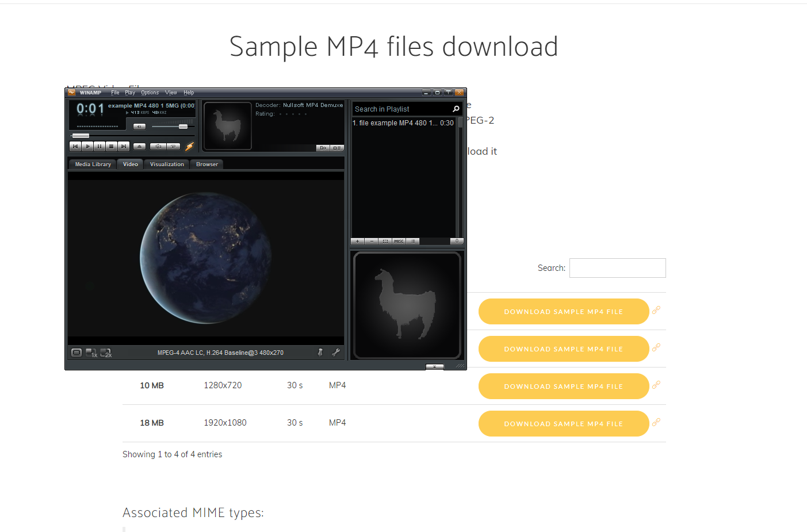Screen dimensions: 807x532
Task: Toggle shuffle playback mode
Action: click(x=158, y=147)
